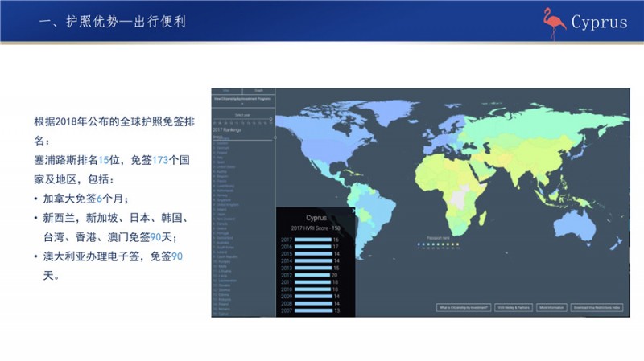This screenshot has height=361, width=644.
Task: Expand View Citizenship-by-Investment Programs dropdown
Action: (x=243, y=101)
